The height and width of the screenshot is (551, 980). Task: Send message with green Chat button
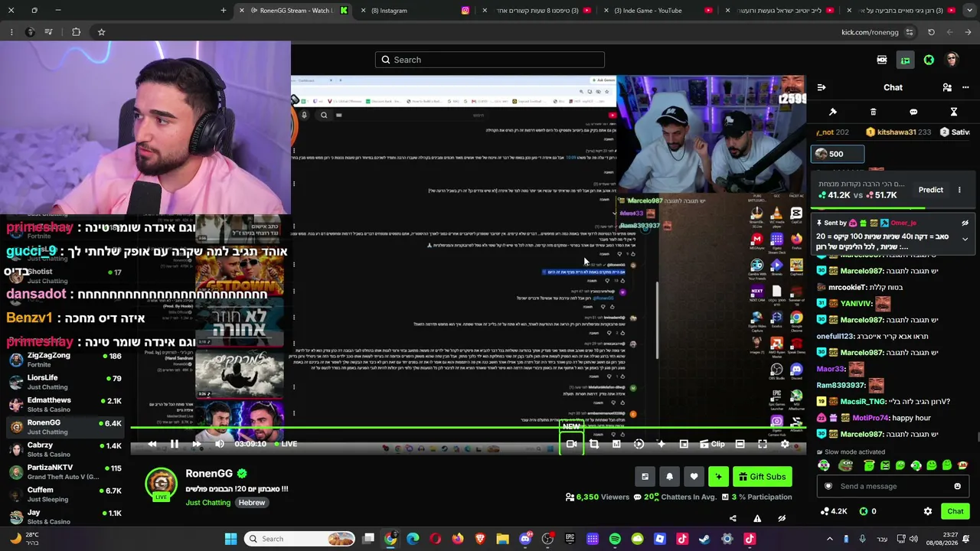click(x=955, y=511)
